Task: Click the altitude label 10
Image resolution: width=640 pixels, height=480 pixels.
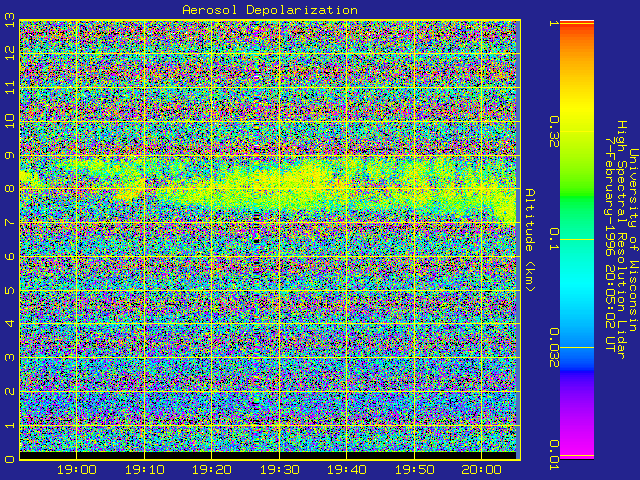Action: pos(10,121)
